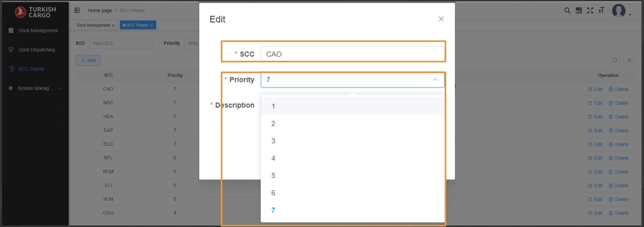Click Home page breadcrumb link

pyautogui.click(x=101, y=10)
